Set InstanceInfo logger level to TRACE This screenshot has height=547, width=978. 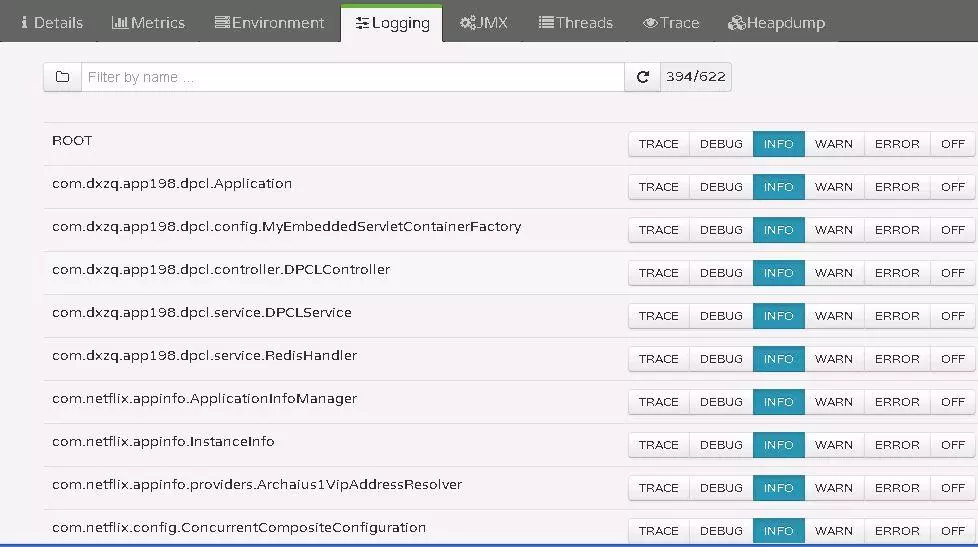click(x=658, y=445)
